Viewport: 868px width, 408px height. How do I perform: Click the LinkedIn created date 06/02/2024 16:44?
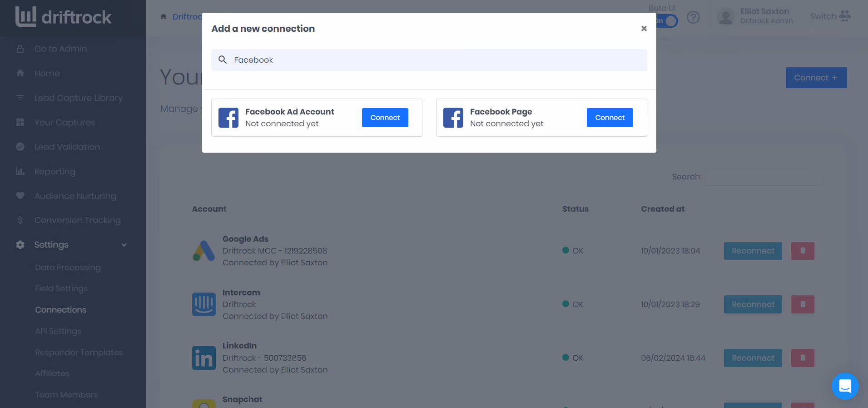coord(673,358)
